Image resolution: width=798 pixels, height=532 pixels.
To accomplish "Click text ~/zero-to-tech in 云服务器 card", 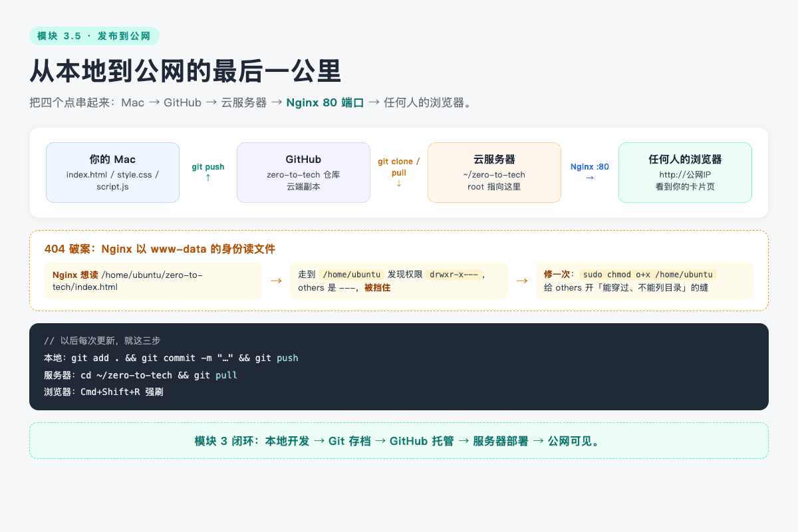I will click(494, 175).
